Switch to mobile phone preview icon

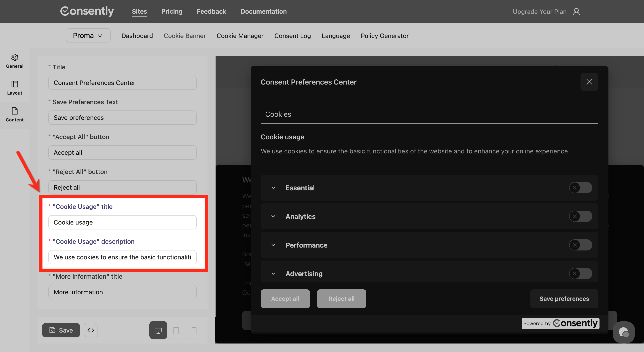[x=194, y=331]
